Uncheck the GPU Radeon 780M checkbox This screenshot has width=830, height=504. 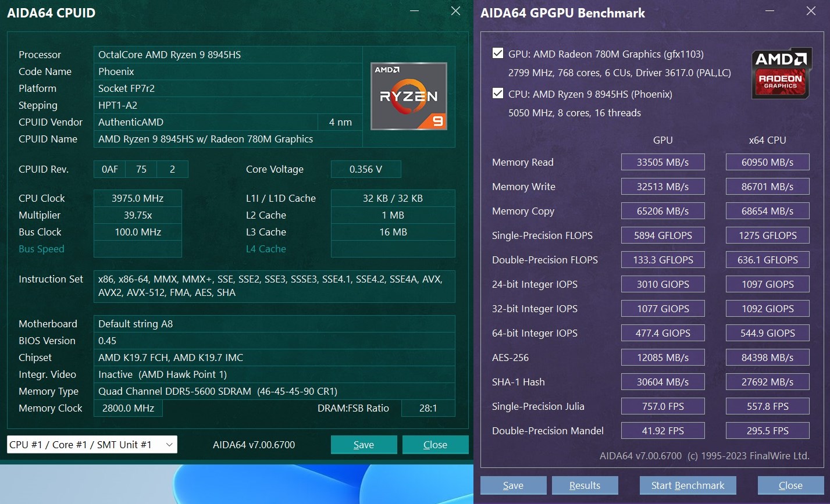[x=498, y=53]
